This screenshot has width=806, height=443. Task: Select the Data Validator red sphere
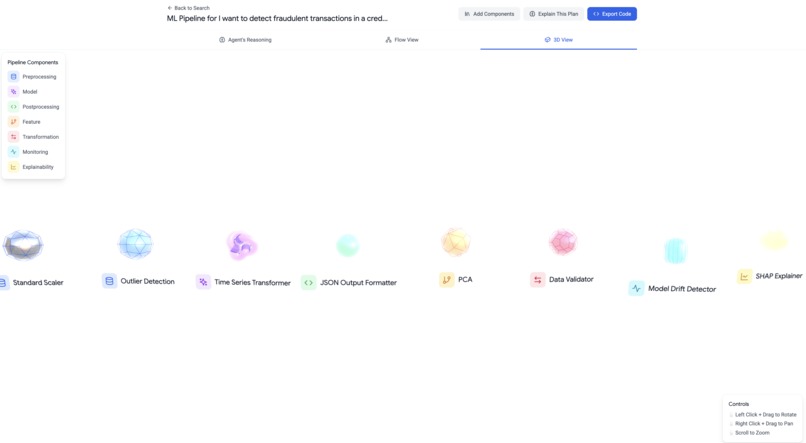(x=563, y=242)
